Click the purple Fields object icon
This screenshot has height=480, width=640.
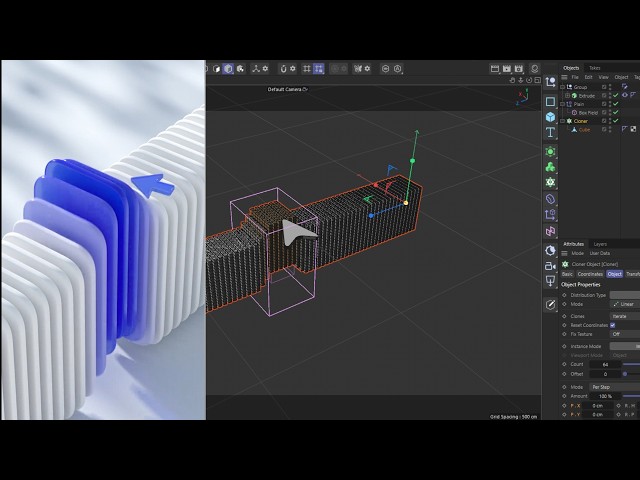click(x=550, y=215)
